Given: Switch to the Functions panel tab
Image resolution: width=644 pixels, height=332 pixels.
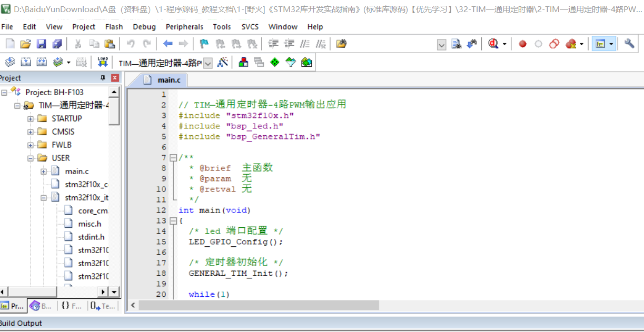Looking at the screenshot, I should [71, 306].
